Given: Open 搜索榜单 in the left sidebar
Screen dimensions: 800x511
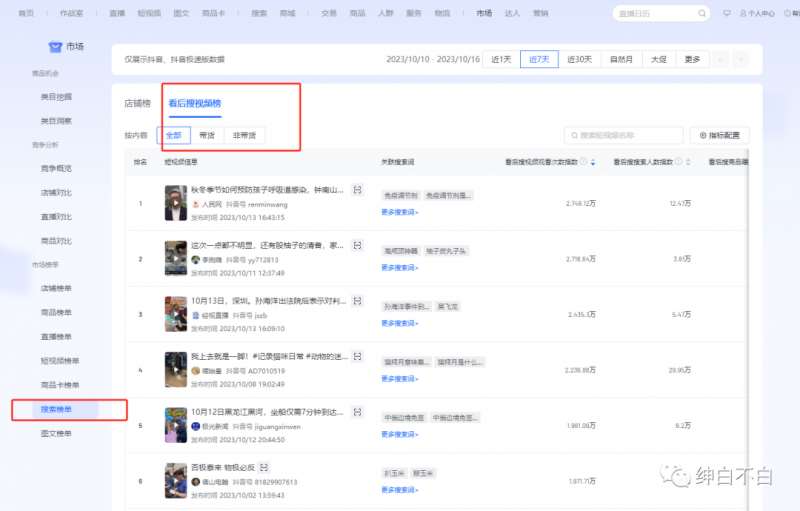Looking at the screenshot, I should click(56, 409).
